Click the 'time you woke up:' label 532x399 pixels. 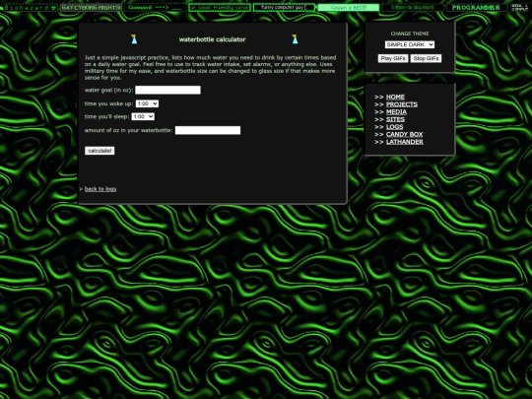coord(109,103)
